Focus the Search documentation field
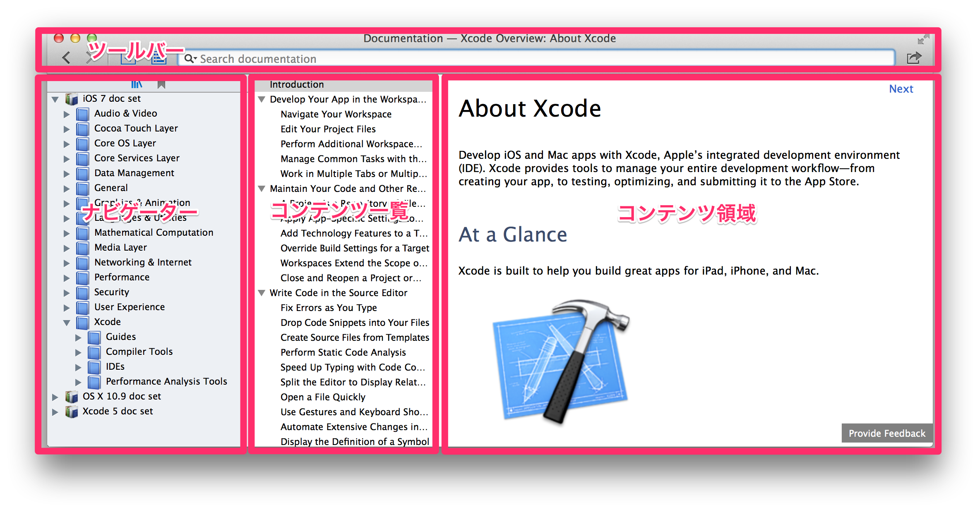The height and width of the screenshot is (512, 980). (x=536, y=58)
